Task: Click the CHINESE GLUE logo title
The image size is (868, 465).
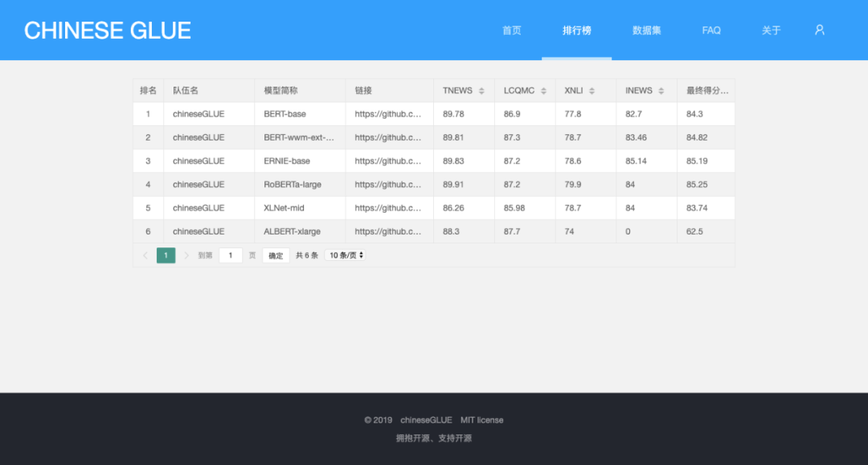Action: (108, 31)
